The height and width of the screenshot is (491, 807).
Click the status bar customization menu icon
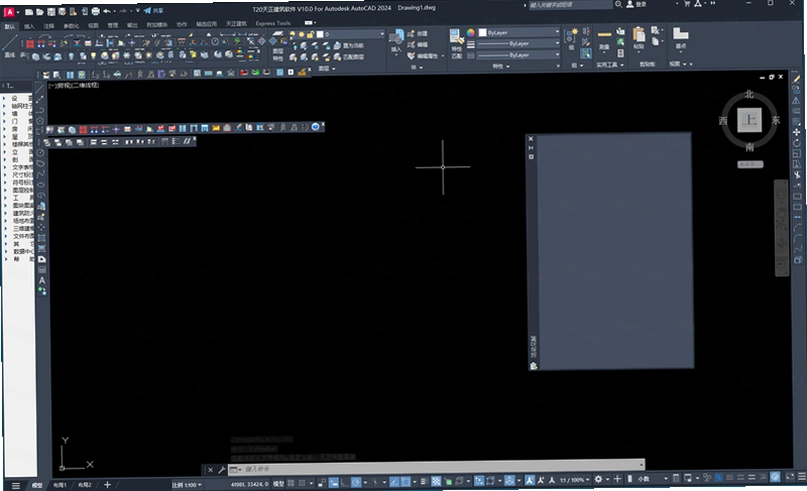pyautogui.click(x=802, y=477)
